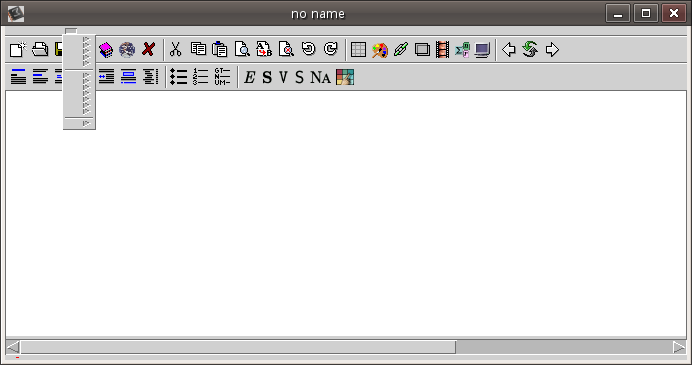Close the no name window

[x=673, y=13]
